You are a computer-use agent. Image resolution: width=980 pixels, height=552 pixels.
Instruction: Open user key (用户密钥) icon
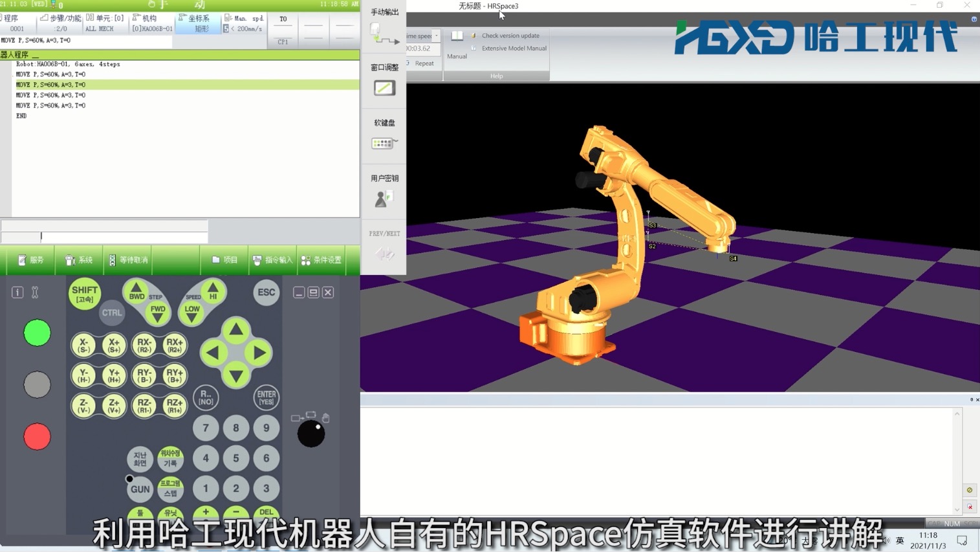pyautogui.click(x=384, y=199)
